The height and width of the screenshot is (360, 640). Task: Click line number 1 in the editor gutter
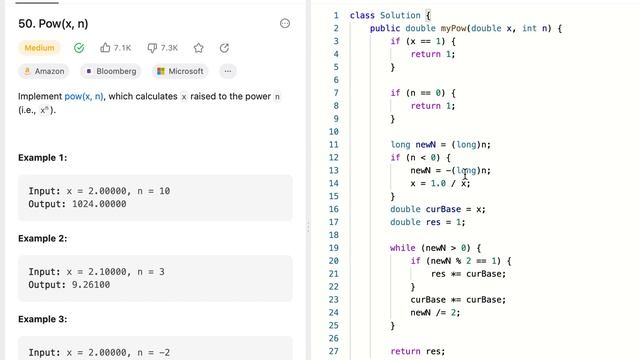(x=336, y=16)
